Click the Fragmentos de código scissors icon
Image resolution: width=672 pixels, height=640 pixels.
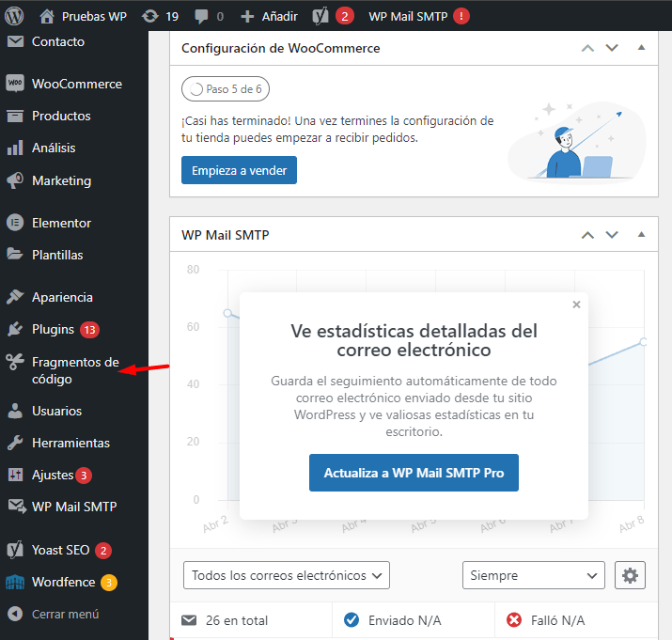[x=15, y=362]
